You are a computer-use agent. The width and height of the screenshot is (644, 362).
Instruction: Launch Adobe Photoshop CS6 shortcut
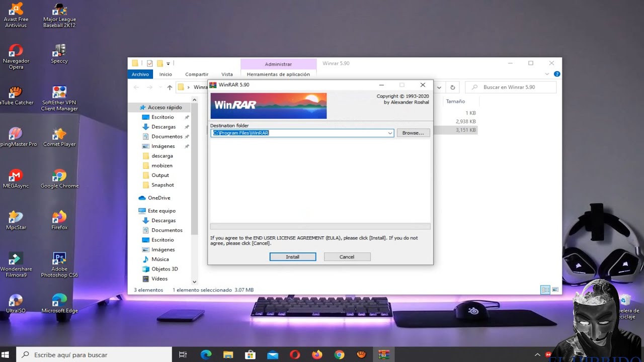point(59,265)
